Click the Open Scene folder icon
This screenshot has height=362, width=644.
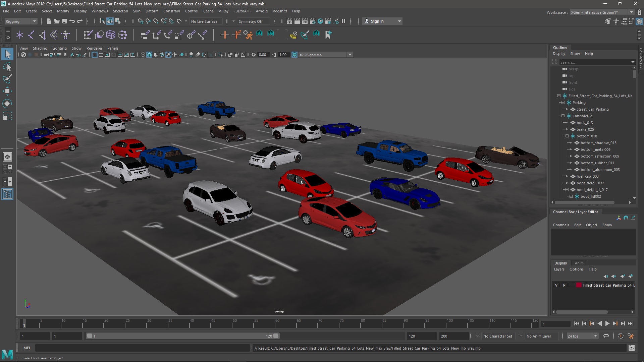(x=57, y=21)
